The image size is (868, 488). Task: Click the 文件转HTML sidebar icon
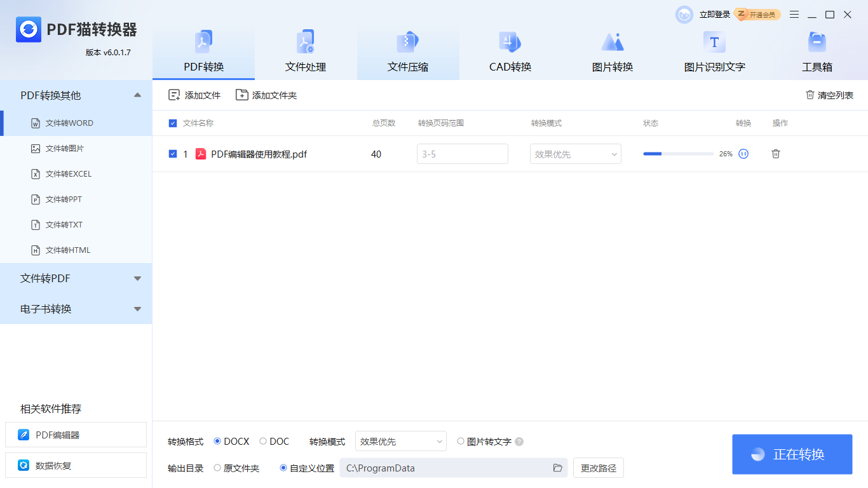(36, 250)
